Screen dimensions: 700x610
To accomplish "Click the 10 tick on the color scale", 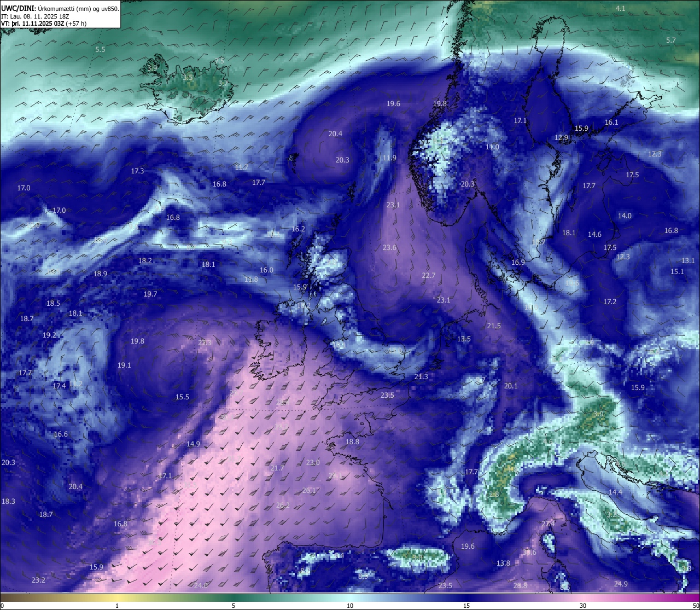I will (x=350, y=606).
